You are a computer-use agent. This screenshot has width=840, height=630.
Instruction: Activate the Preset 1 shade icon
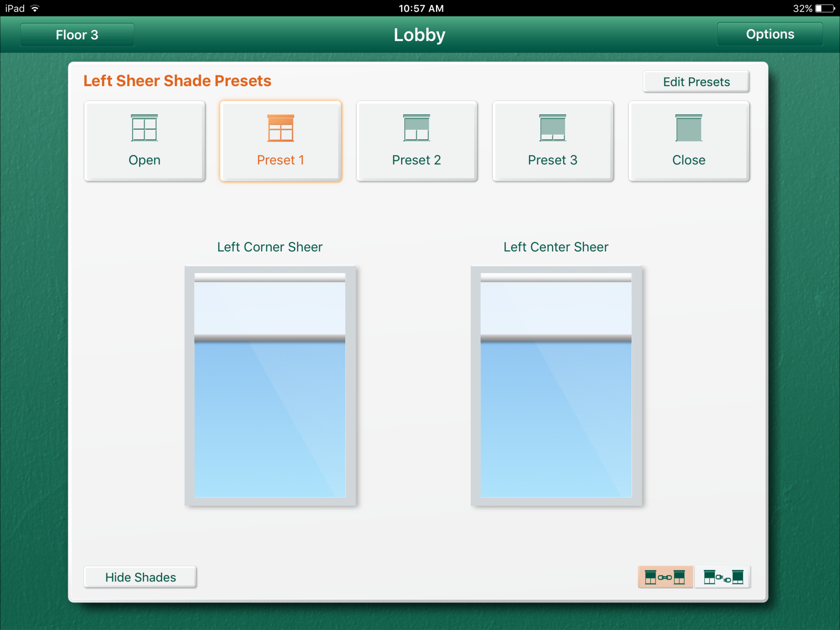[281, 128]
